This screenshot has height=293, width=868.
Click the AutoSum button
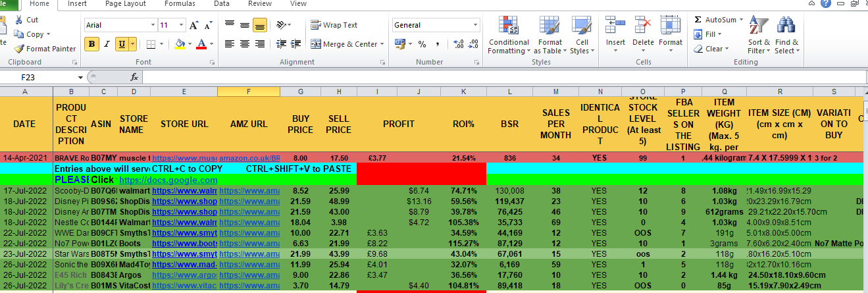[x=715, y=20]
